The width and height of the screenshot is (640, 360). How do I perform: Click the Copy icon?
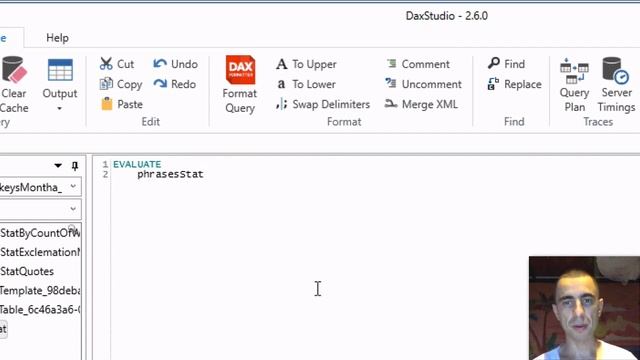click(x=106, y=84)
